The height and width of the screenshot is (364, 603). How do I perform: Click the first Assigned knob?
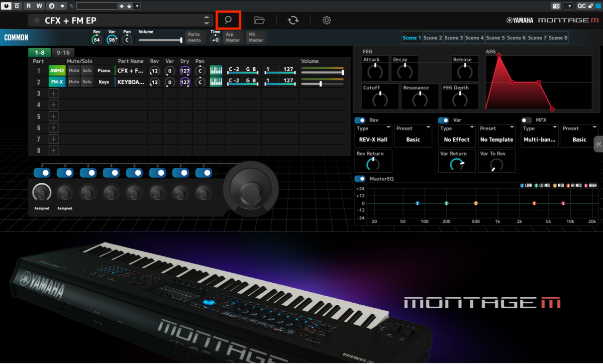[42, 192]
